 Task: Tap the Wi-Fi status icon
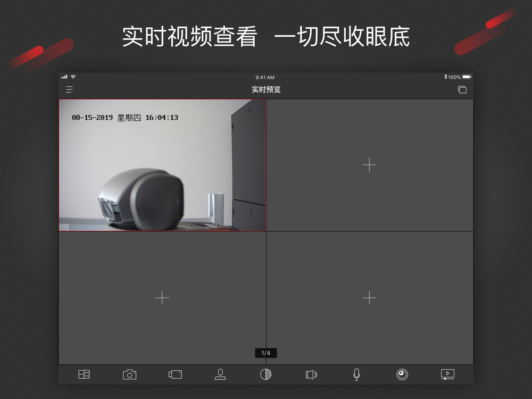pos(73,77)
